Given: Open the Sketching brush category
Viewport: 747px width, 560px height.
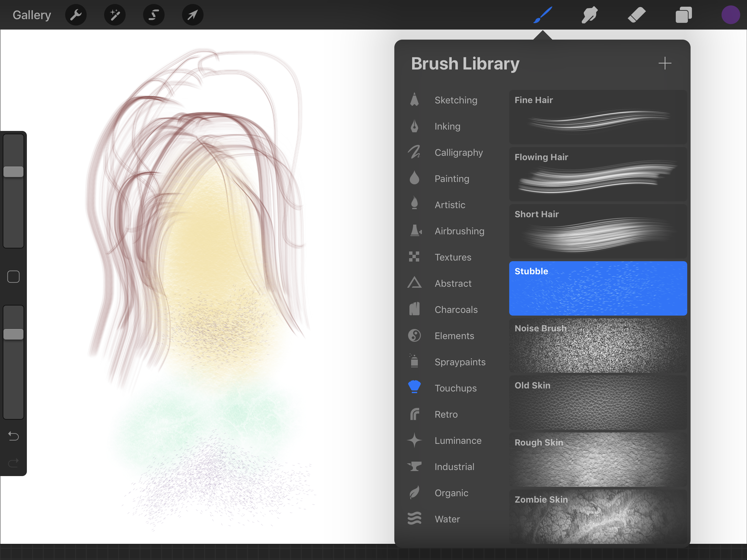Looking at the screenshot, I should (455, 100).
